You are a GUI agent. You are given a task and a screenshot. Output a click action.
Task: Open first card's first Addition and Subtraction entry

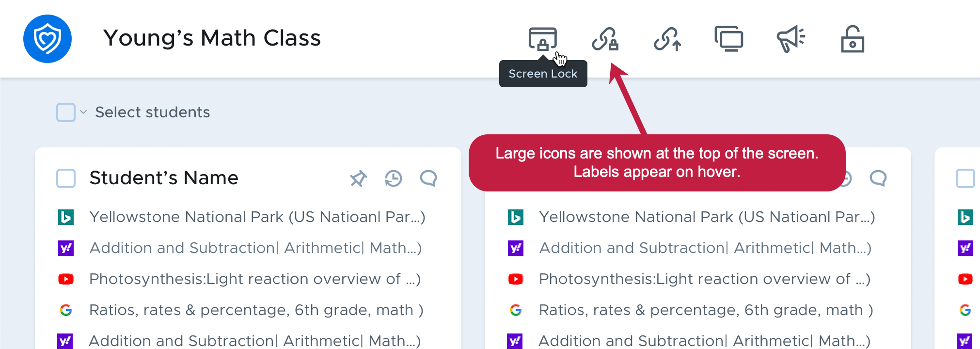pyautogui.click(x=256, y=248)
